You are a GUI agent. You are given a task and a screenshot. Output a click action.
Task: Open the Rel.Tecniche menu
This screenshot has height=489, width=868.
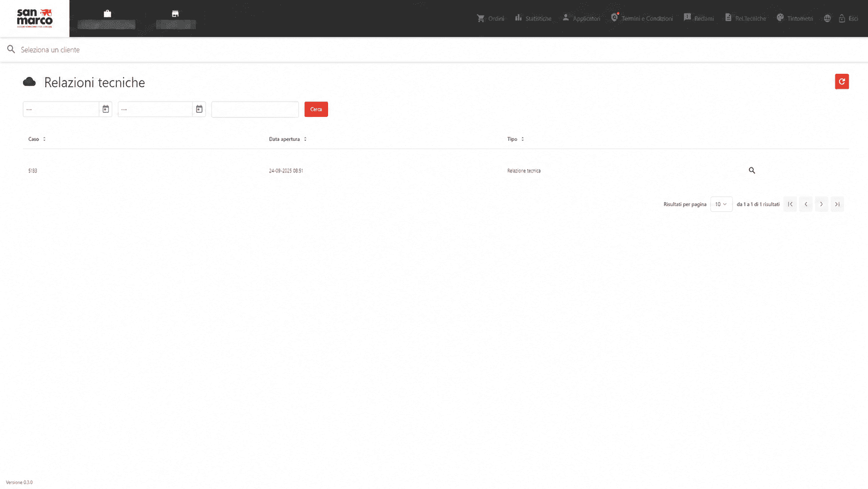pyautogui.click(x=745, y=18)
